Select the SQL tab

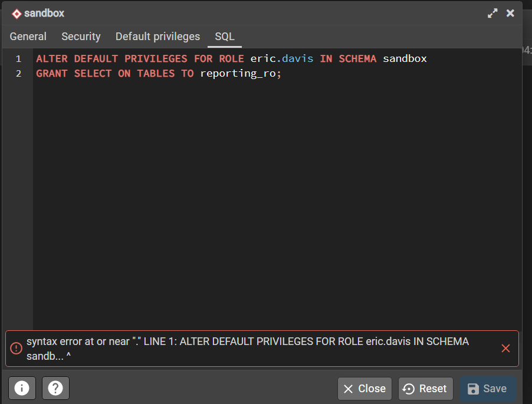pyautogui.click(x=225, y=37)
